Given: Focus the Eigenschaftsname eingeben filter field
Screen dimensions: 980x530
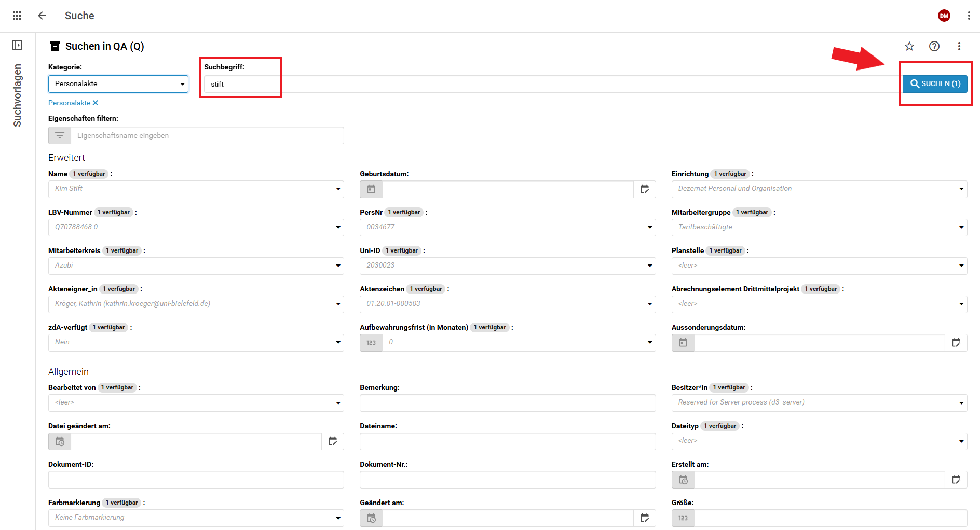Looking at the screenshot, I should coord(208,135).
